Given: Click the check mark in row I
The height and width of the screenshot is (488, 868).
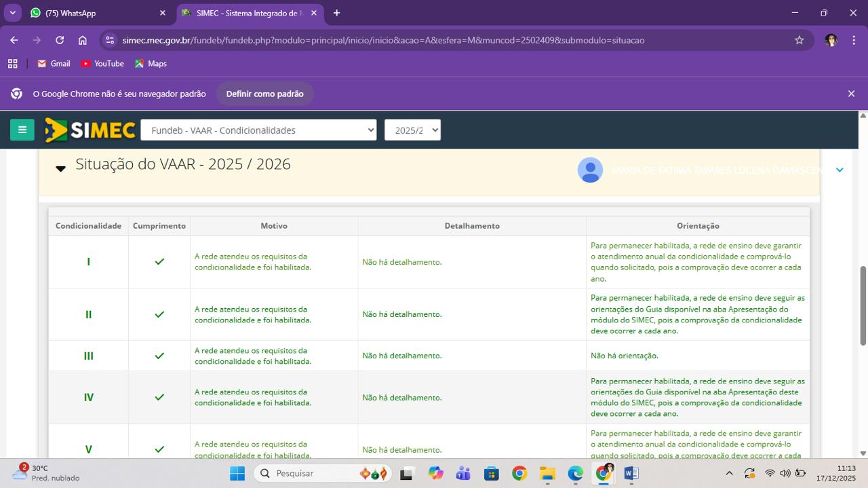Looking at the screenshot, I should tap(159, 262).
